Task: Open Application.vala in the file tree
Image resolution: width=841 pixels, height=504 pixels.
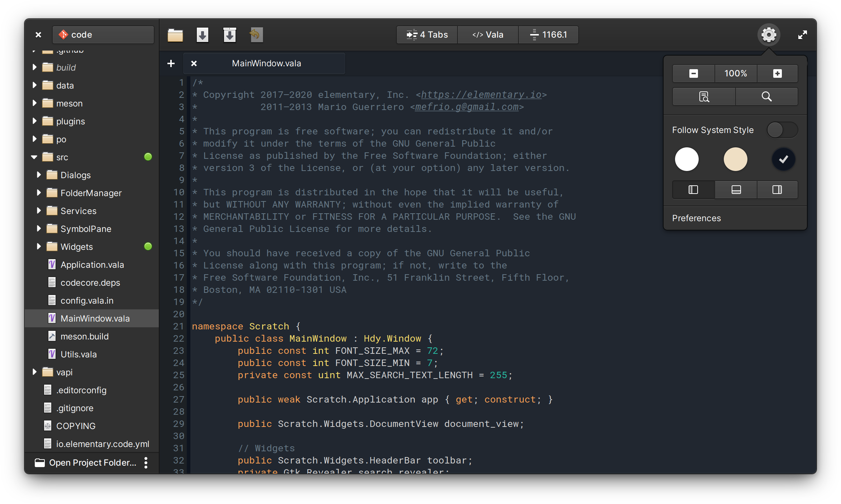Action: 92,265
